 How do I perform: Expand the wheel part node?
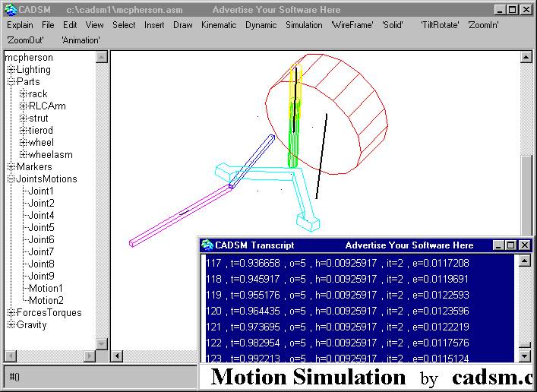click(x=24, y=143)
